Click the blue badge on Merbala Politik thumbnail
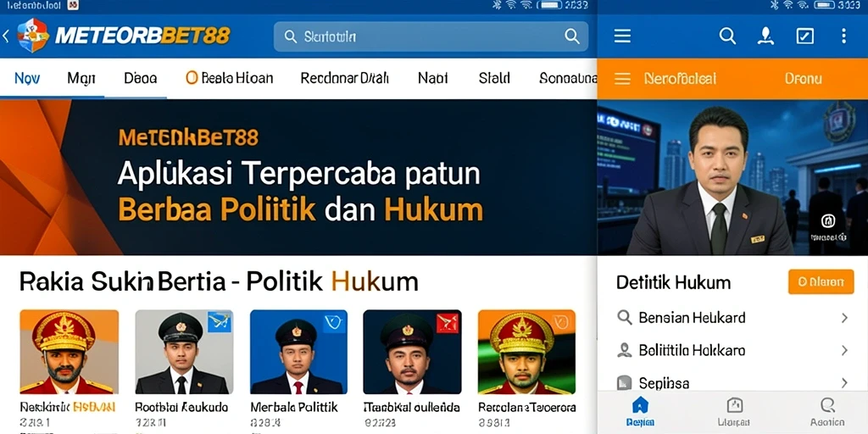The image size is (868, 434). [334, 322]
